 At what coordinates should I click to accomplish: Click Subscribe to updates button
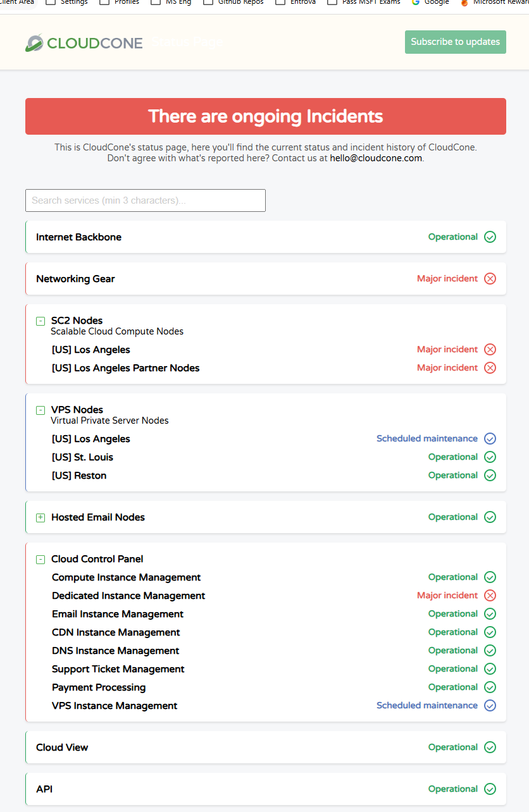pos(456,42)
